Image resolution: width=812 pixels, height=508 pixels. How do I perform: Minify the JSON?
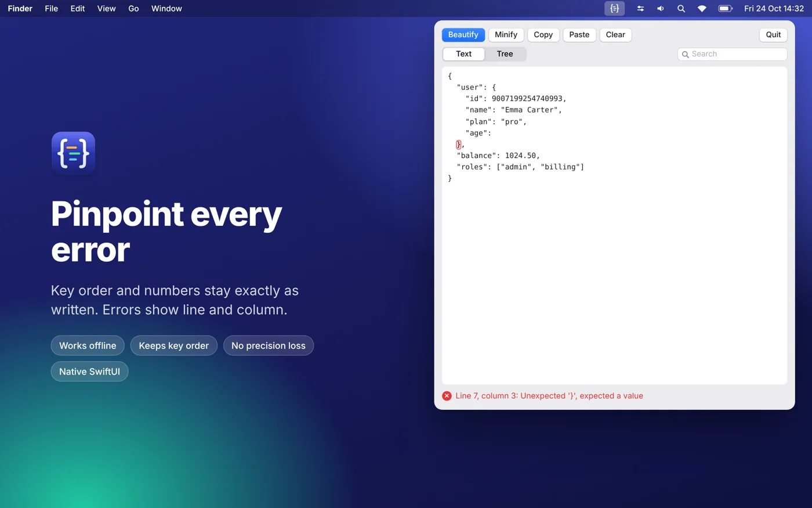coord(506,35)
